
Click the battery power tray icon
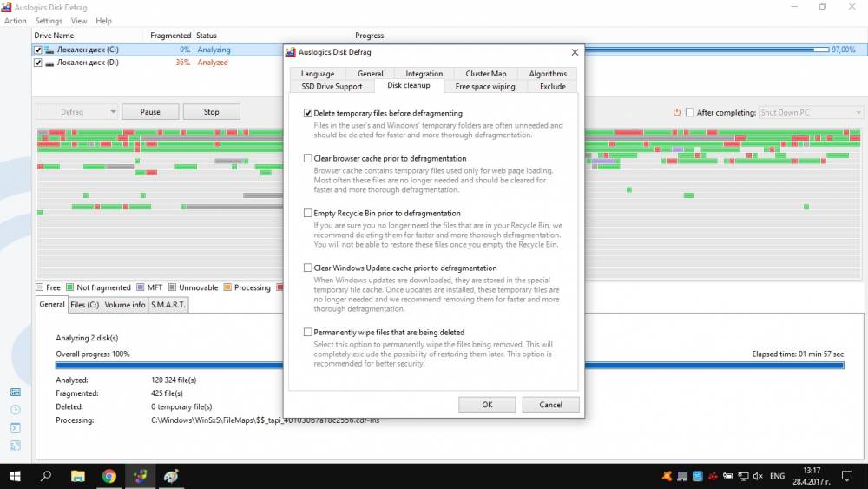click(728, 476)
